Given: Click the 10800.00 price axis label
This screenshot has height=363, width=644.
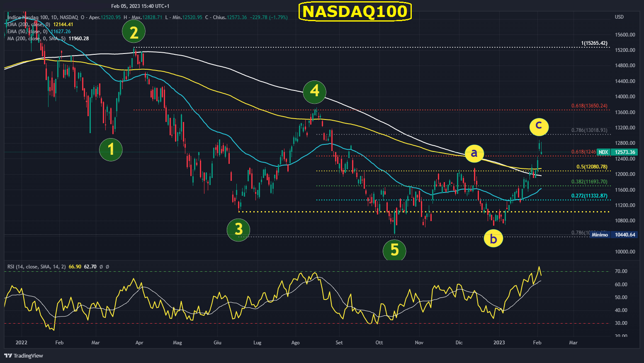Looking at the screenshot, I should [x=625, y=221].
